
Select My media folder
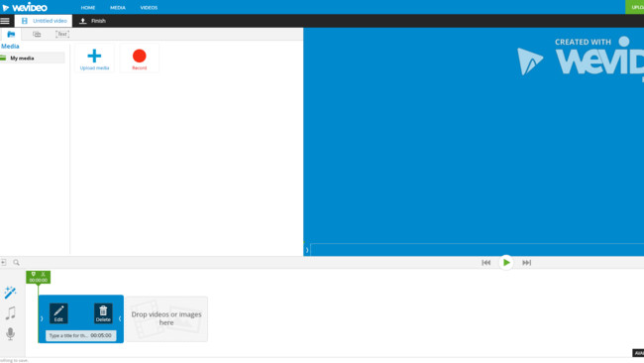click(x=32, y=58)
